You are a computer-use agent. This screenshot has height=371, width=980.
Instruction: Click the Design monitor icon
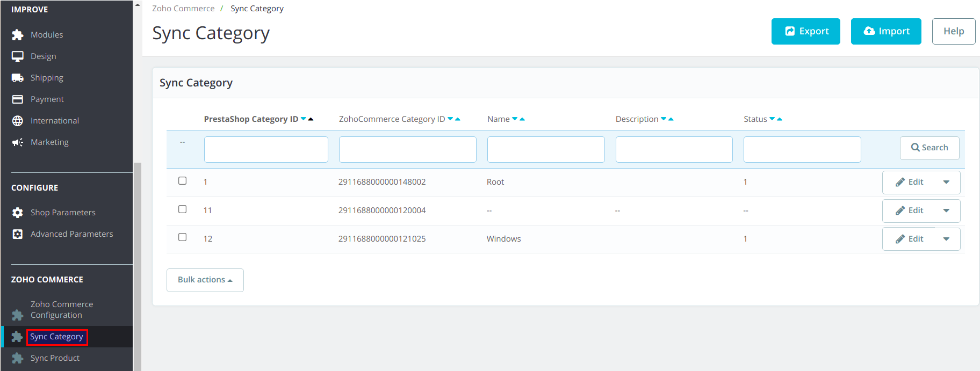tap(18, 56)
